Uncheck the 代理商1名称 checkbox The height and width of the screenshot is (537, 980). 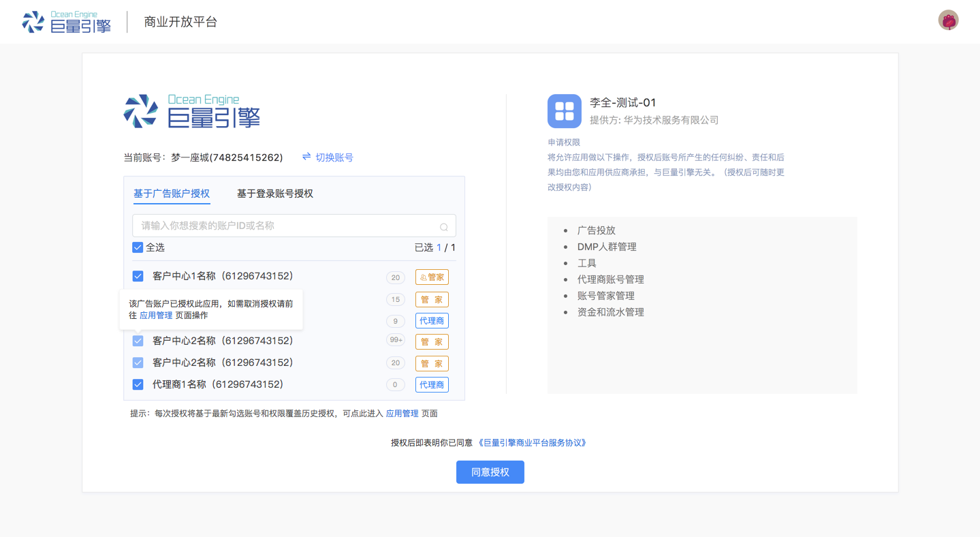pyautogui.click(x=138, y=384)
